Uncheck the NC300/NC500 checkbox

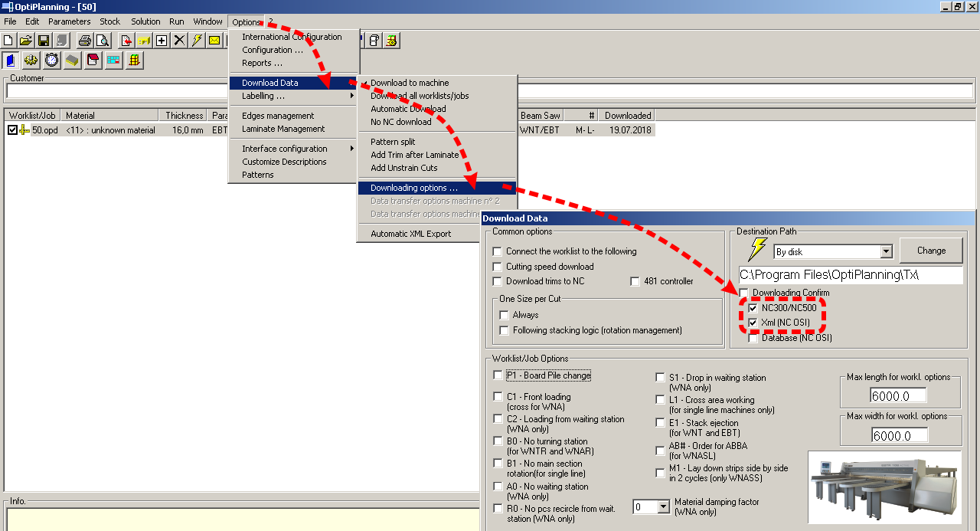coord(753,308)
